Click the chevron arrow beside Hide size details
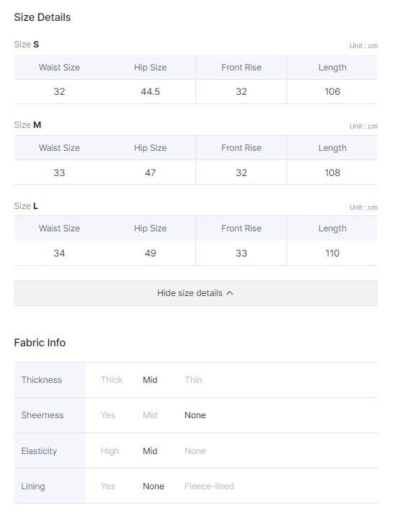The width and height of the screenshot is (420, 513). [x=230, y=293]
